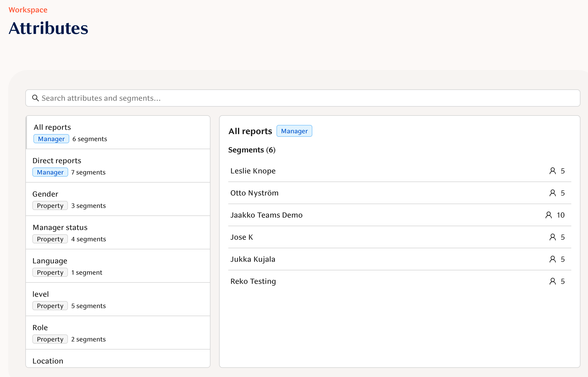
Task: Open the Leslie Knope segment
Action: [x=253, y=171]
